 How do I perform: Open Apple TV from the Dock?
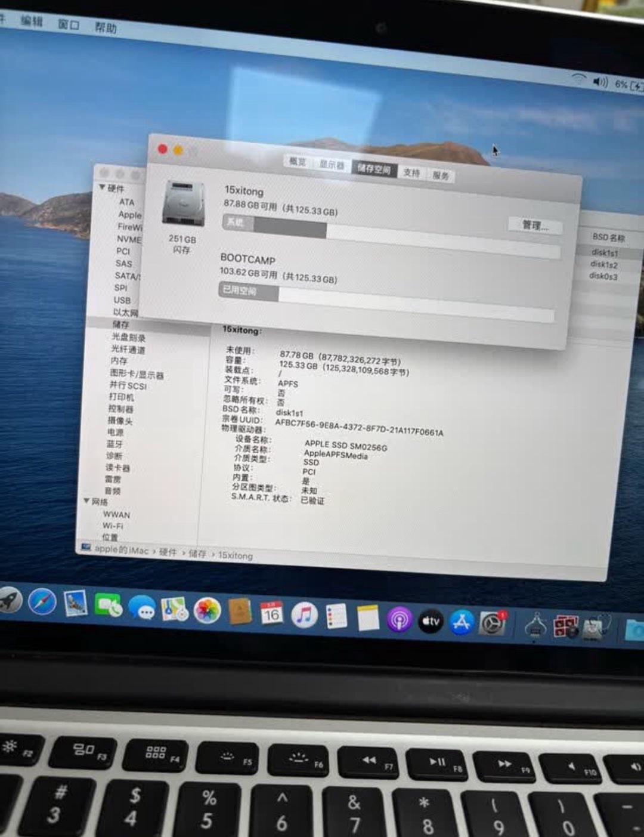pyautogui.click(x=431, y=621)
